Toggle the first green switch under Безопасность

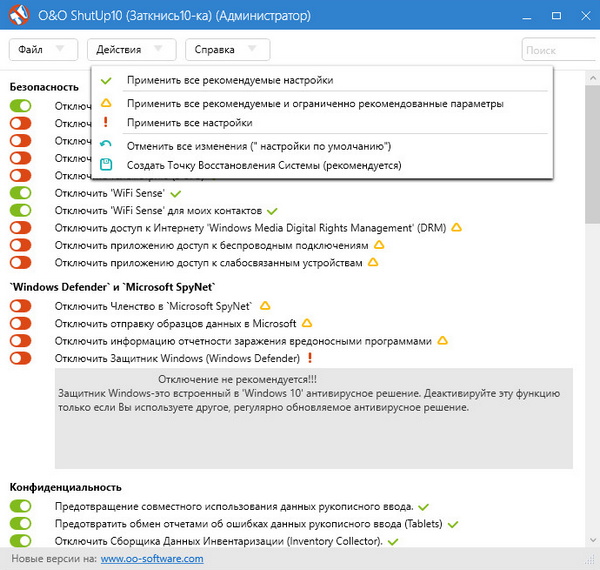click(21, 106)
